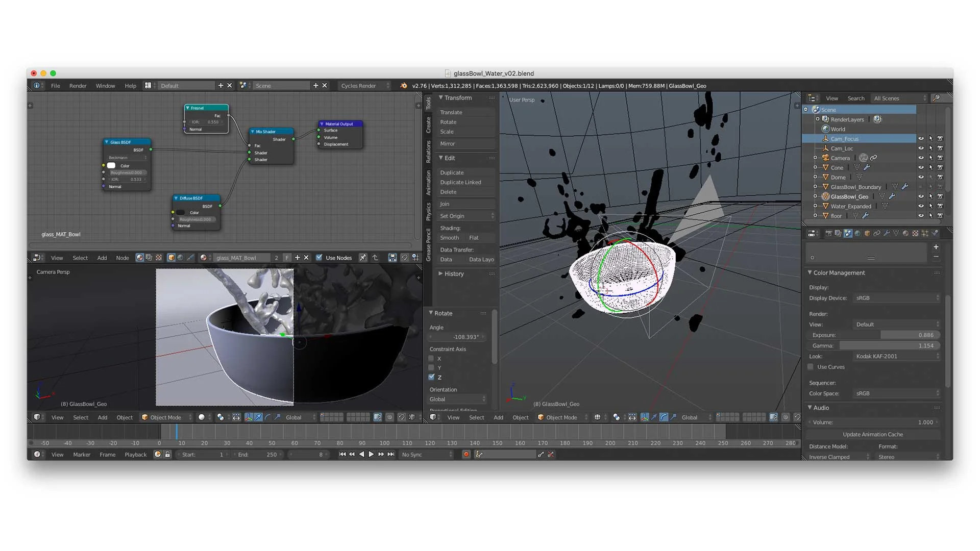
Task: Enable the Use Curves checkbox
Action: click(811, 367)
